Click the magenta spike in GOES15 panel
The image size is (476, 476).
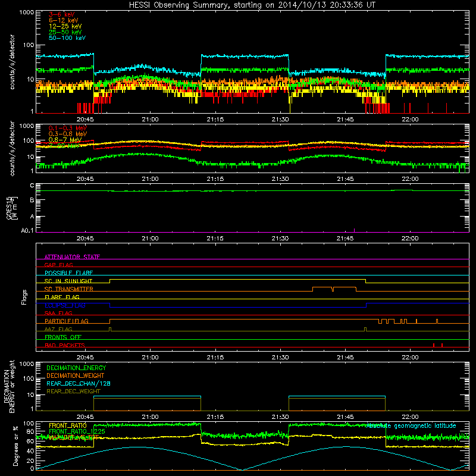354,230
